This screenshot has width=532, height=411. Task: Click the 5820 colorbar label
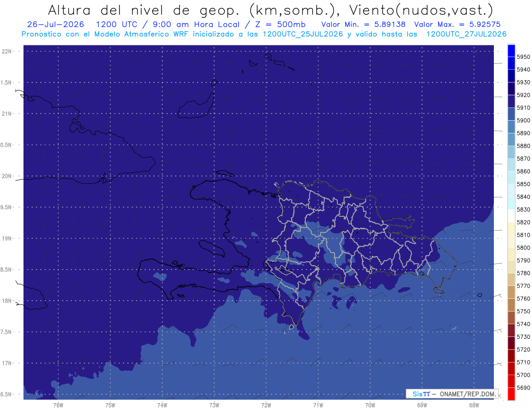pos(523,222)
